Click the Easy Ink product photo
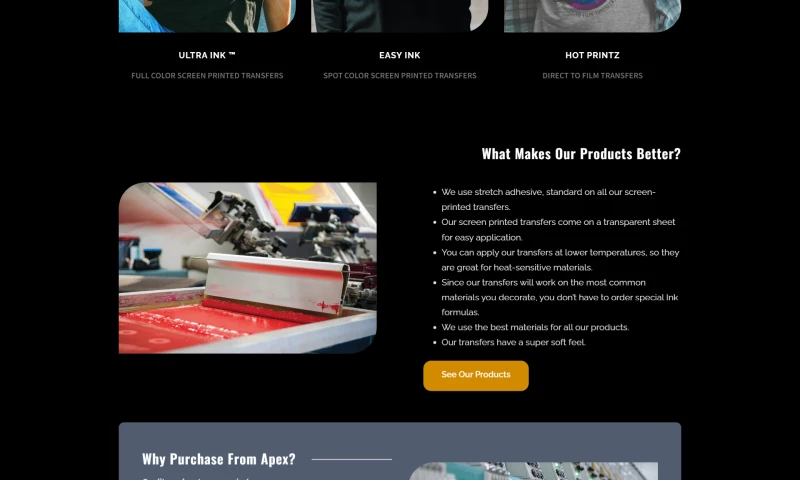The width and height of the screenshot is (800, 480). point(399,16)
